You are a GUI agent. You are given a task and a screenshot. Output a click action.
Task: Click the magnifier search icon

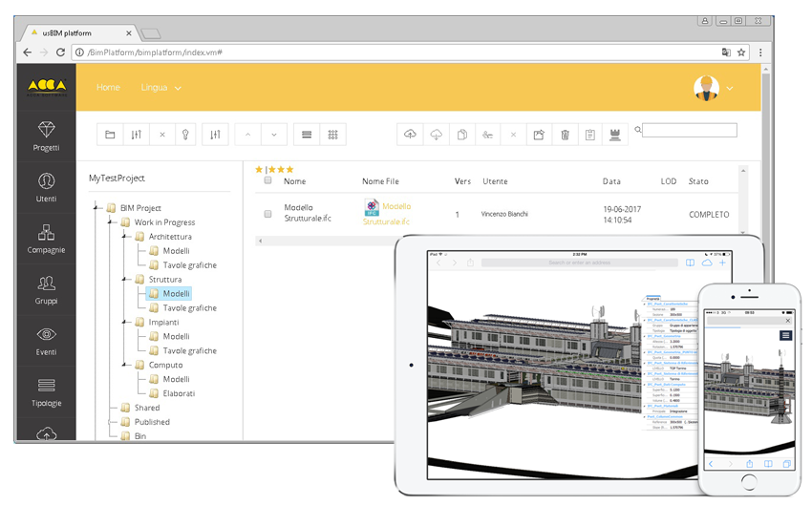[x=638, y=130]
